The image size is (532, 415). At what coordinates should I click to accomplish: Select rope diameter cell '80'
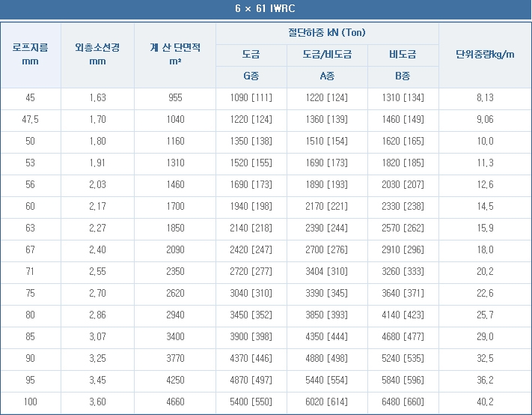(30, 315)
